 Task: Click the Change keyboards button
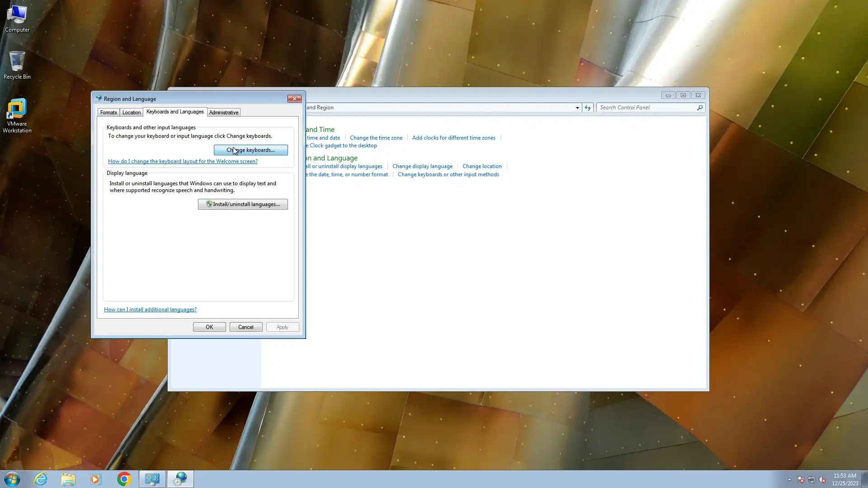[250, 150]
